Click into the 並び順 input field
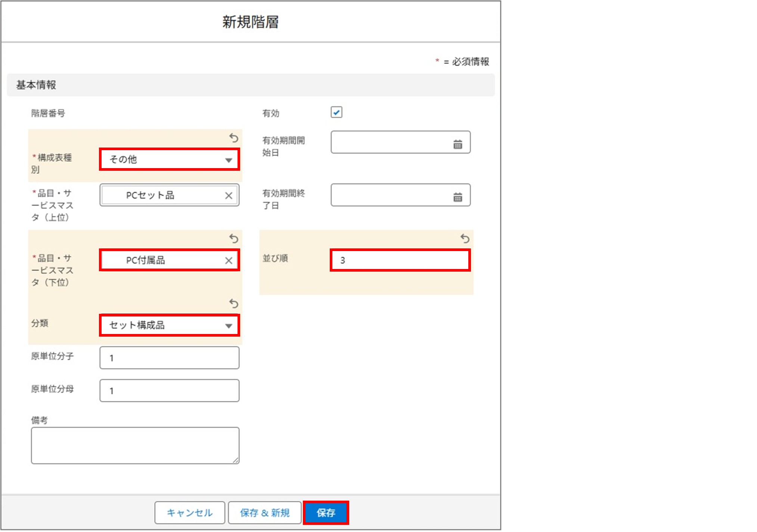The image size is (757, 532). click(x=400, y=260)
